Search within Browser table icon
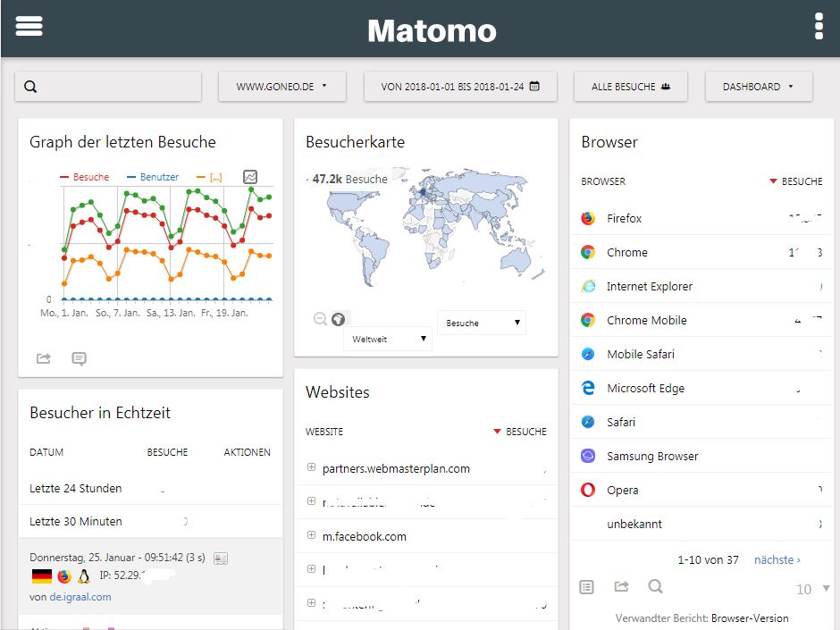 pos(655,586)
